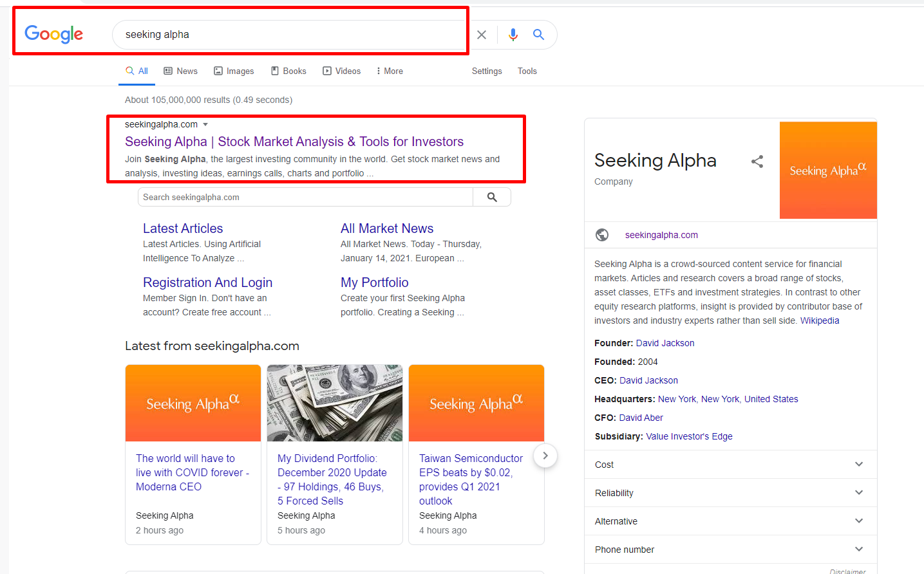Click the money stack article thumbnail

pyautogui.click(x=335, y=403)
